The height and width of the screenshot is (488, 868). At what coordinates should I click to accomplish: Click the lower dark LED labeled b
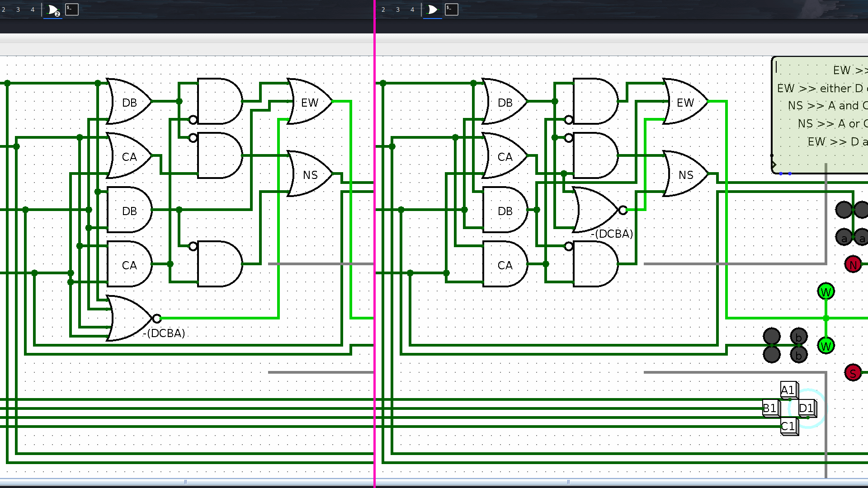pos(799,355)
